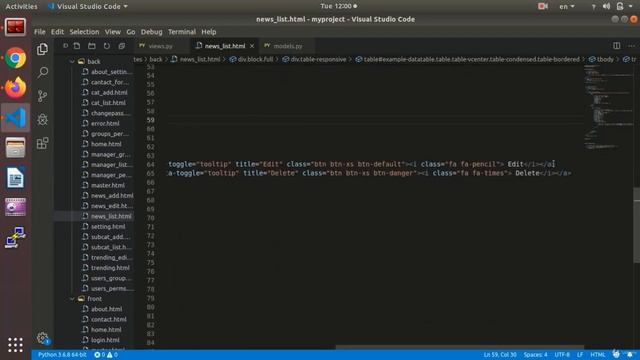The image size is (640, 360).
Task: Click the vertical editor scrollbar thumb
Action: (x=636, y=225)
